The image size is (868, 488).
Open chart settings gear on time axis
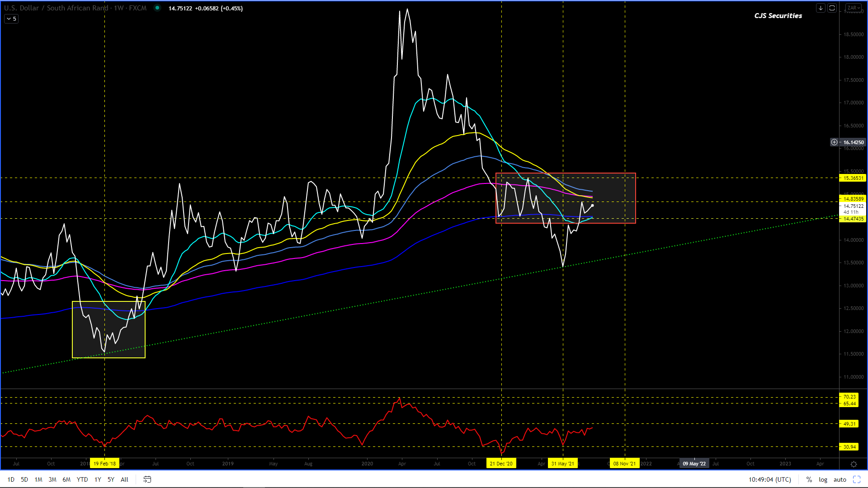(x=854, y=464)
